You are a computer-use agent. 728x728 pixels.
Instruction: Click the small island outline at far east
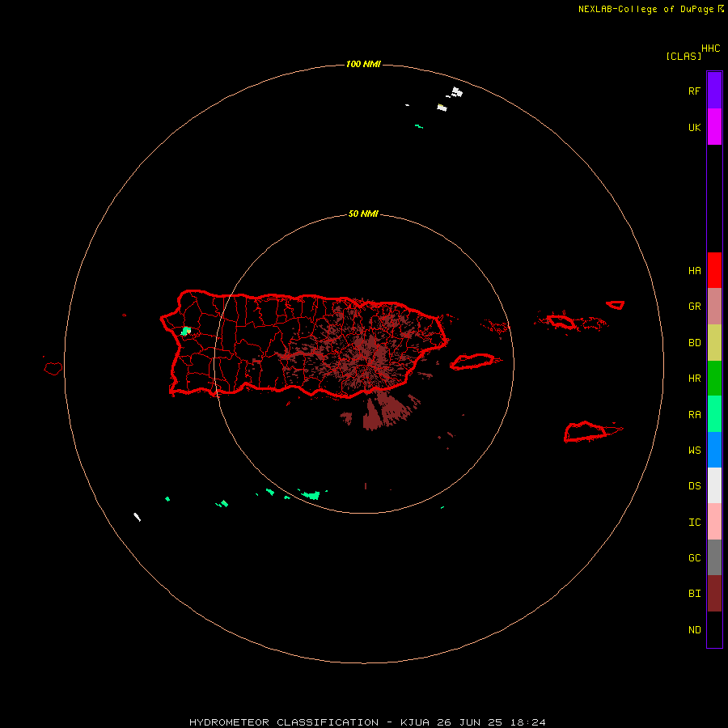616,305
